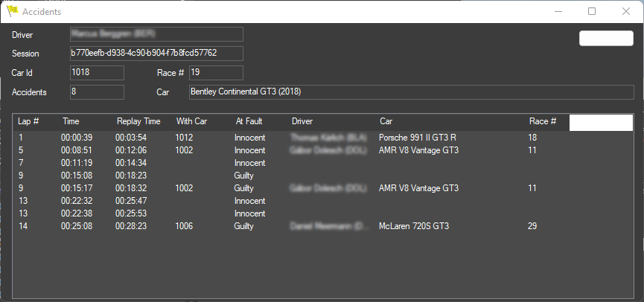
Task: Focus the Session ID text field
Action: click(x=156, y=54)
